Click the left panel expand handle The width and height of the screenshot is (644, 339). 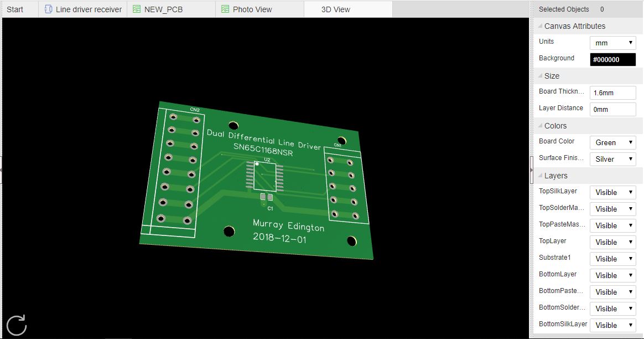(x=1, y=169)
